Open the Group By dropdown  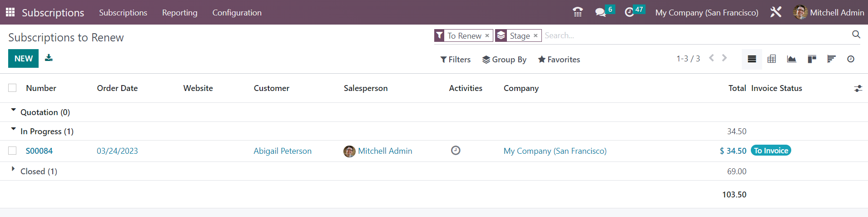click(504, 60)
